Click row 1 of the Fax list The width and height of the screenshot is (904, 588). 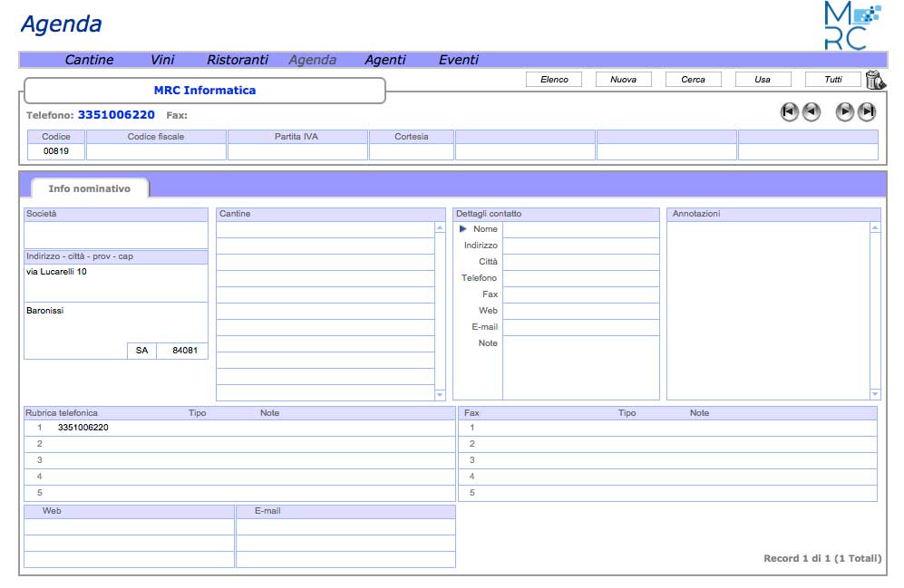tap(667, 428)
